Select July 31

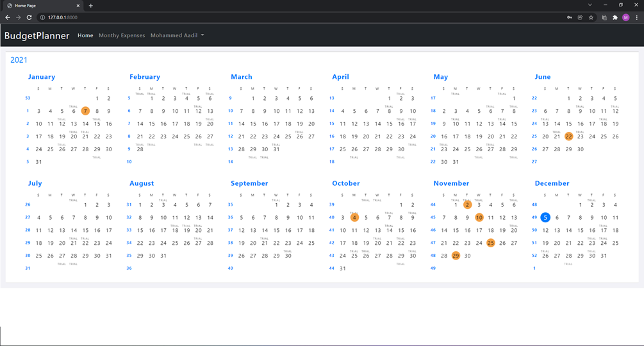click(x=108, y=256)
